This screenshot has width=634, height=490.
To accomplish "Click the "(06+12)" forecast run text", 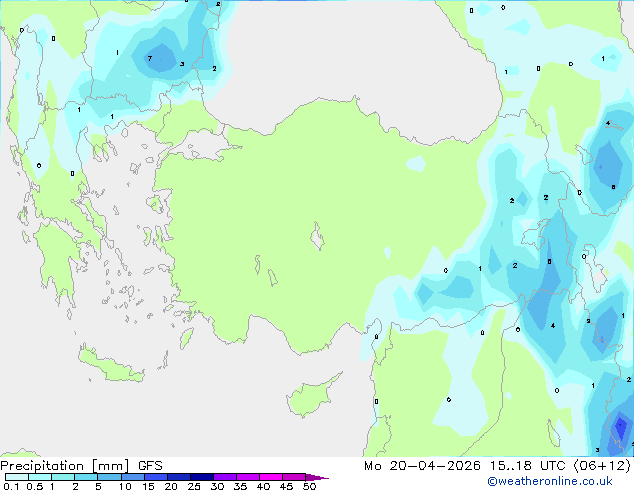I will pos(602,466).
